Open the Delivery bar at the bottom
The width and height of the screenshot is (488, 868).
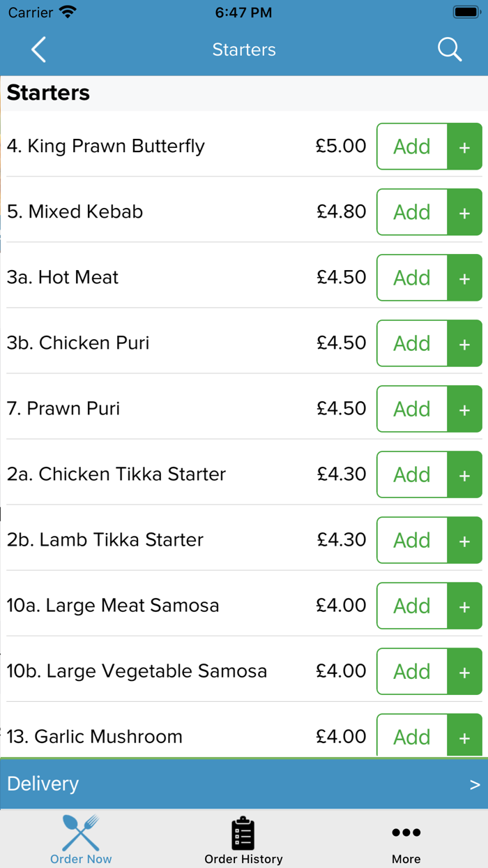(244, 784)
